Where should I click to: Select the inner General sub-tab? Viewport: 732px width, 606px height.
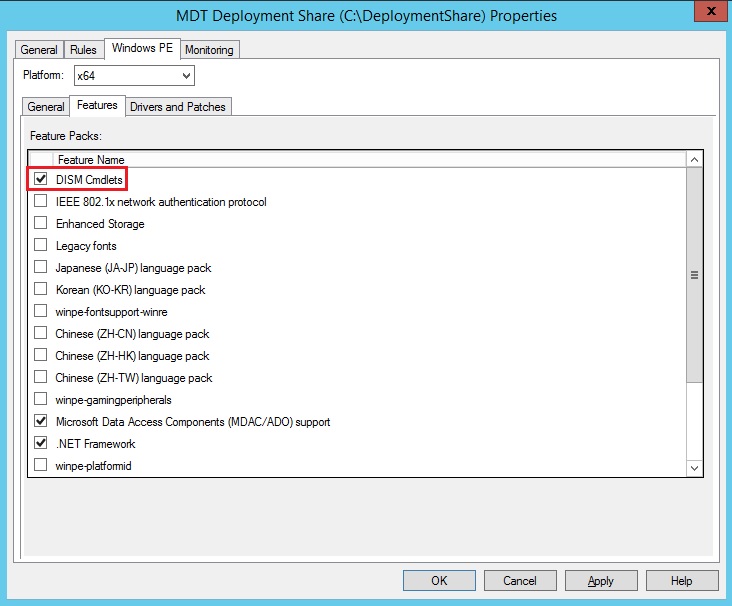tap(46, 106)
